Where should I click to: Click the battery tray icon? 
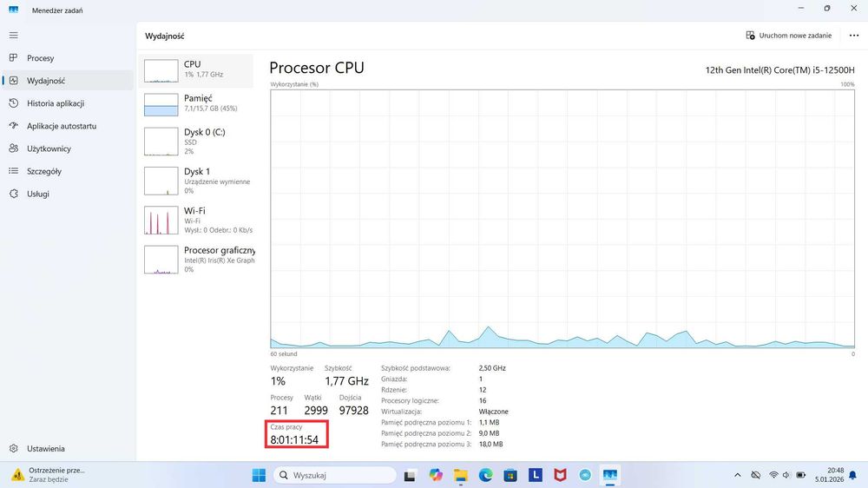[800, 475]
